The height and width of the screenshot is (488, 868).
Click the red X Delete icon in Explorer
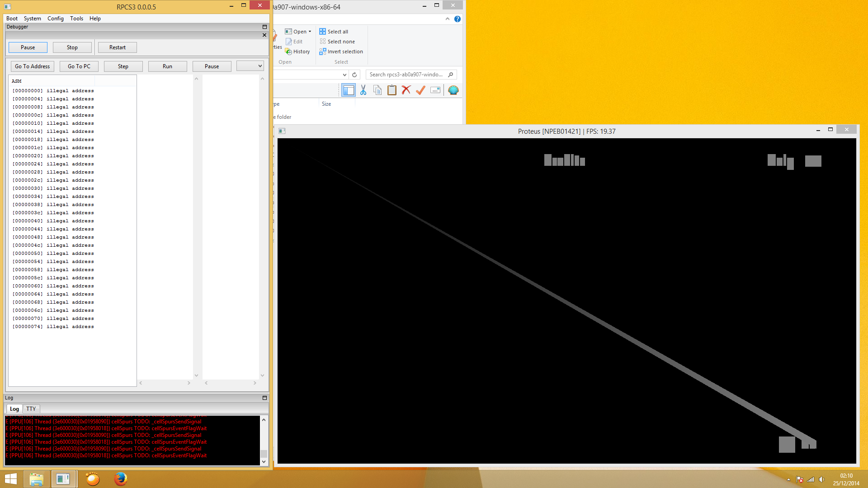click(406, 90)
